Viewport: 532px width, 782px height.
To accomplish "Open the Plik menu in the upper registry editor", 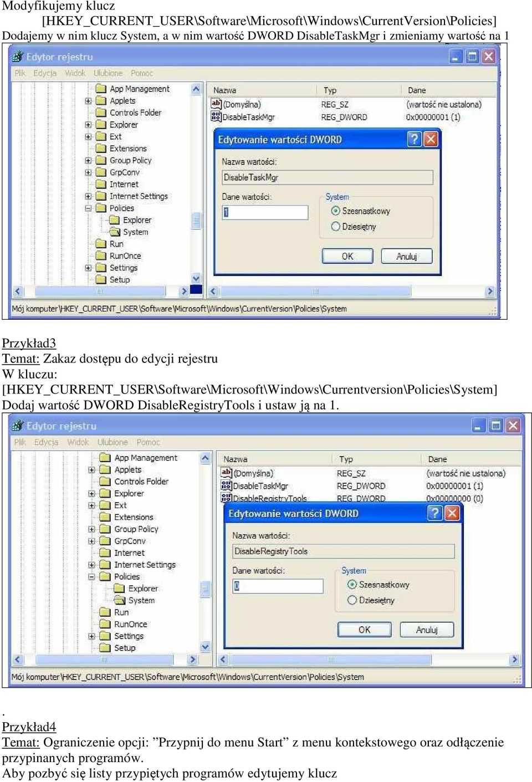I will (x=20, y=73).
